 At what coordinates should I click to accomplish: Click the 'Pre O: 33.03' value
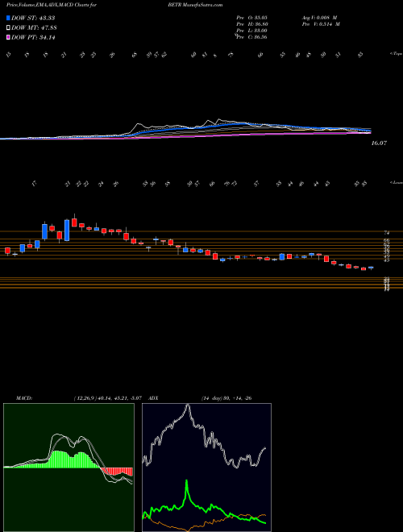(251, 17)
